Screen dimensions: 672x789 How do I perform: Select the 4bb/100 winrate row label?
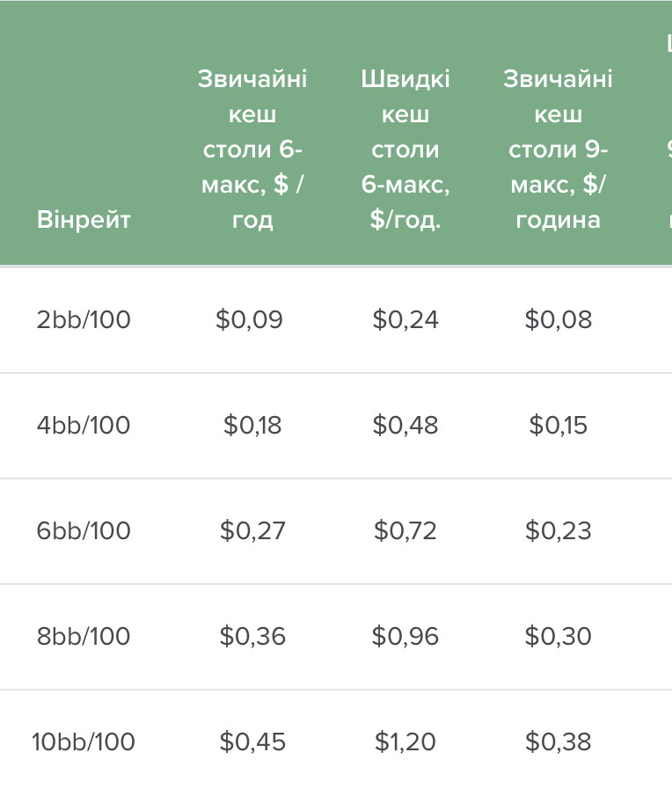coord(84,425)
